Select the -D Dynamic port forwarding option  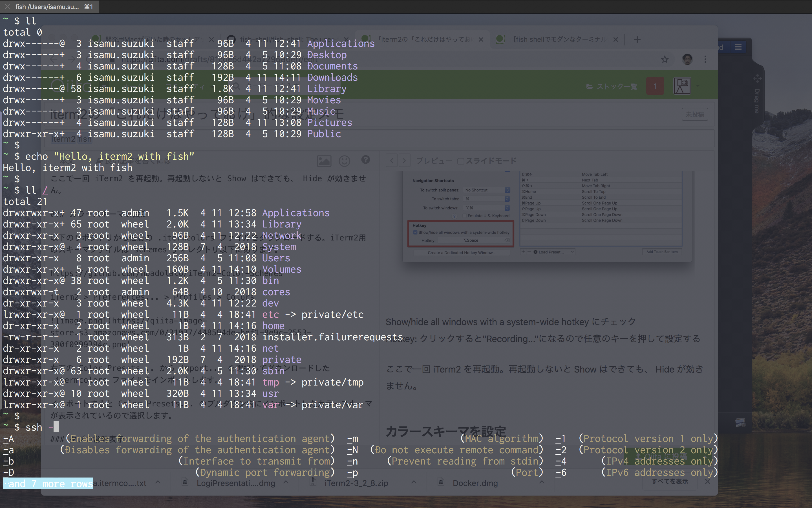point(8,472)
